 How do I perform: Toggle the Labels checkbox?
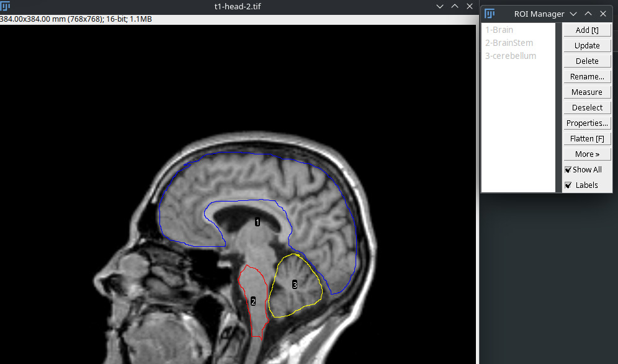click(x=568, y=185)
